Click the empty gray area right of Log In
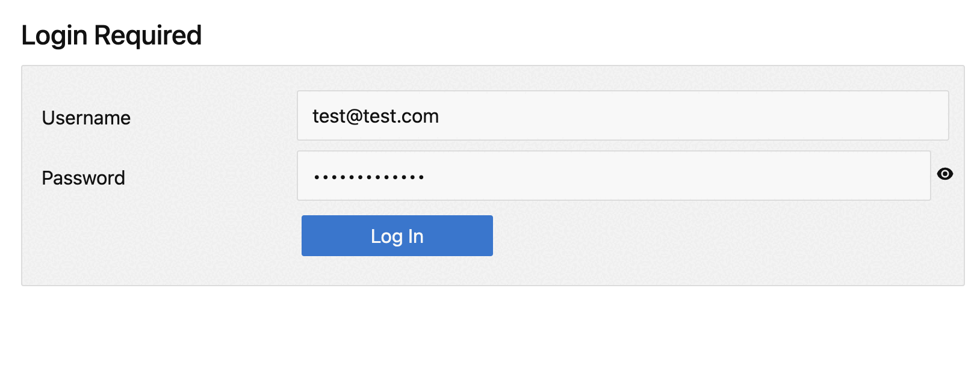Image resolution: width=980 pixels, height=380 pixels. click(x=722, y=241)
